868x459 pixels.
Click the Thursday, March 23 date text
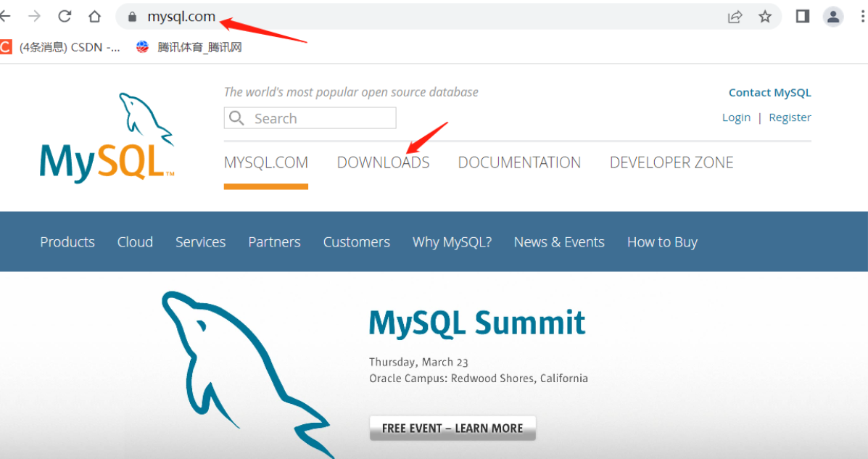pos(418,362)
